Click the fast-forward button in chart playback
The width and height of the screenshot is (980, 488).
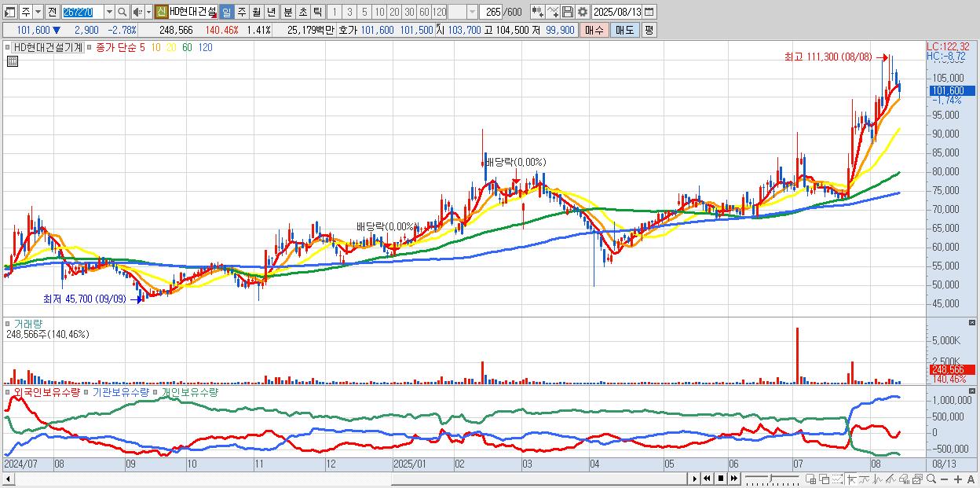click(x=733, y=479)
